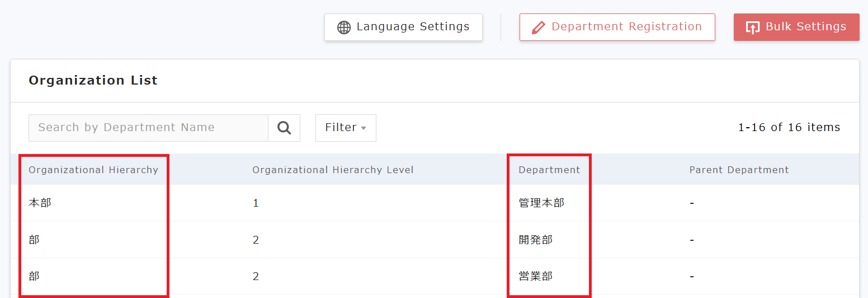Open the Filter dropdown
The width and height of the screenshot is (868, 298).
(x=346, y=128)
